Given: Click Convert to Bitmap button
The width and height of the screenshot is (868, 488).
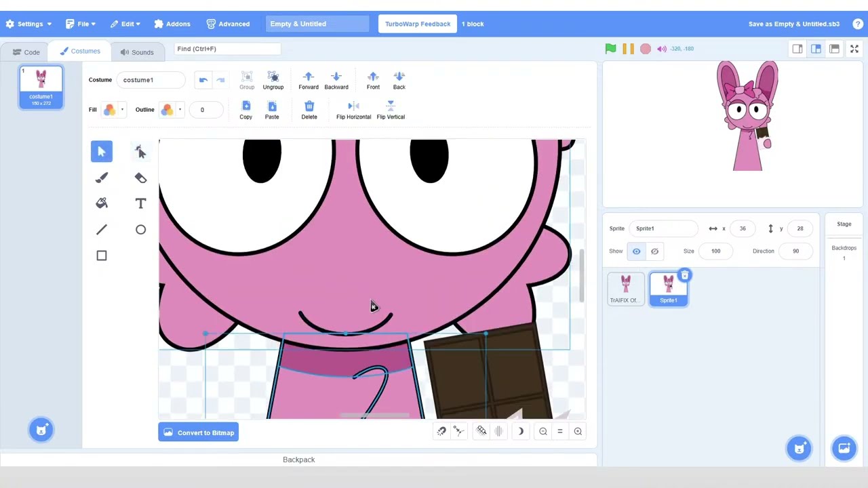Looking at the screenshot, I should click(199, 432).
